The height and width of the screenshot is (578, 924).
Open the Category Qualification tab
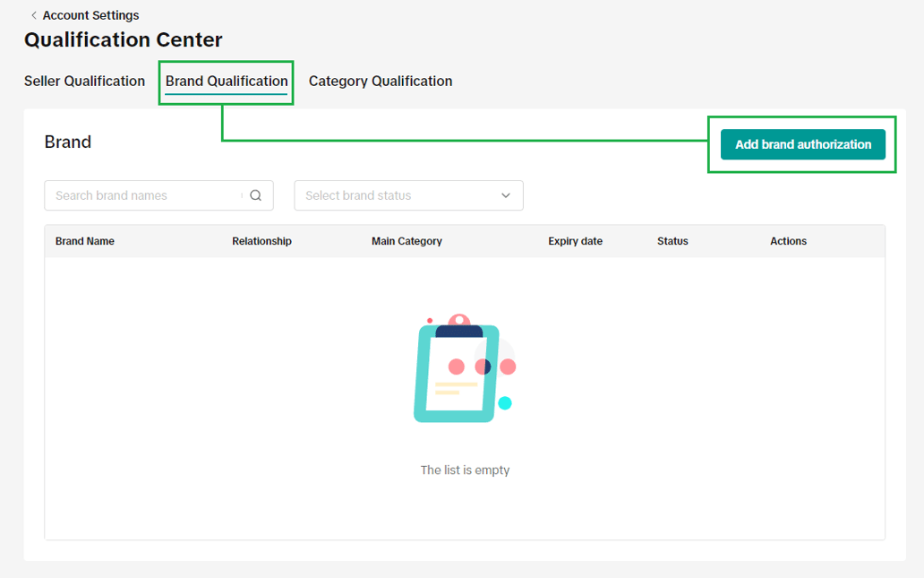coord(380,81)
